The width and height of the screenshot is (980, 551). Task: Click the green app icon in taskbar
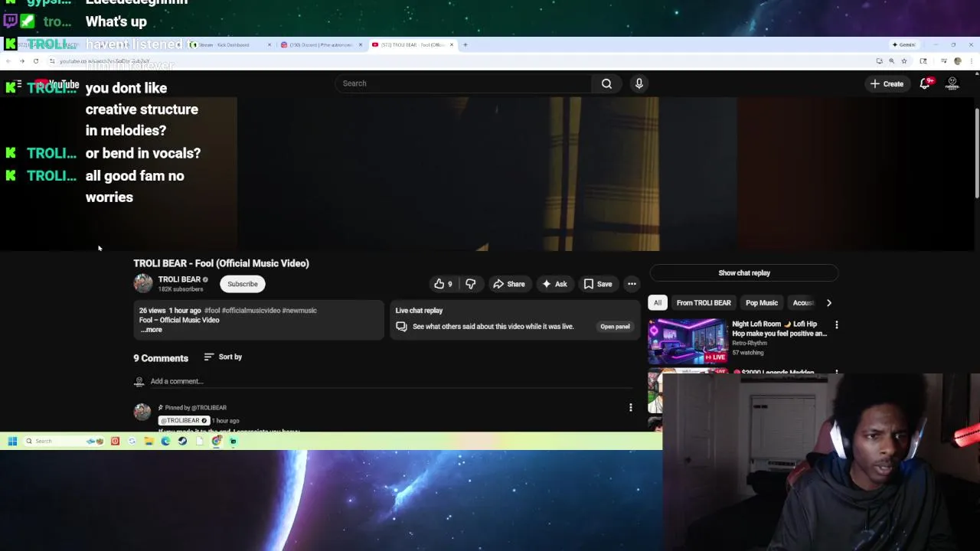(x=234, y=441)
